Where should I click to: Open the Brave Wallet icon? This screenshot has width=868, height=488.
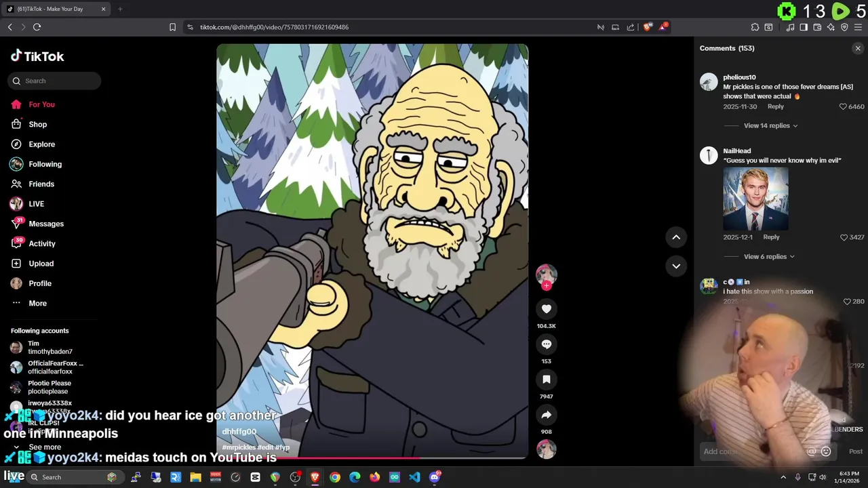(x=817, y=27)
